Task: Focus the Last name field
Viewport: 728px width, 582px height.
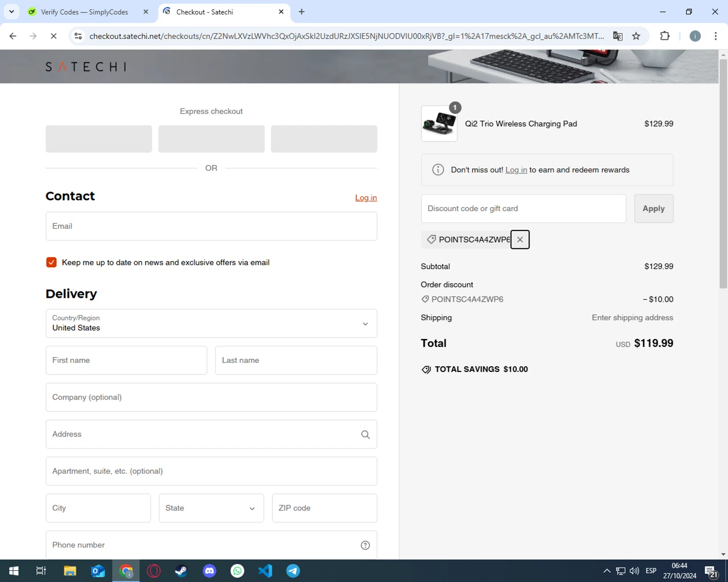Action: [x=296, y=360]
